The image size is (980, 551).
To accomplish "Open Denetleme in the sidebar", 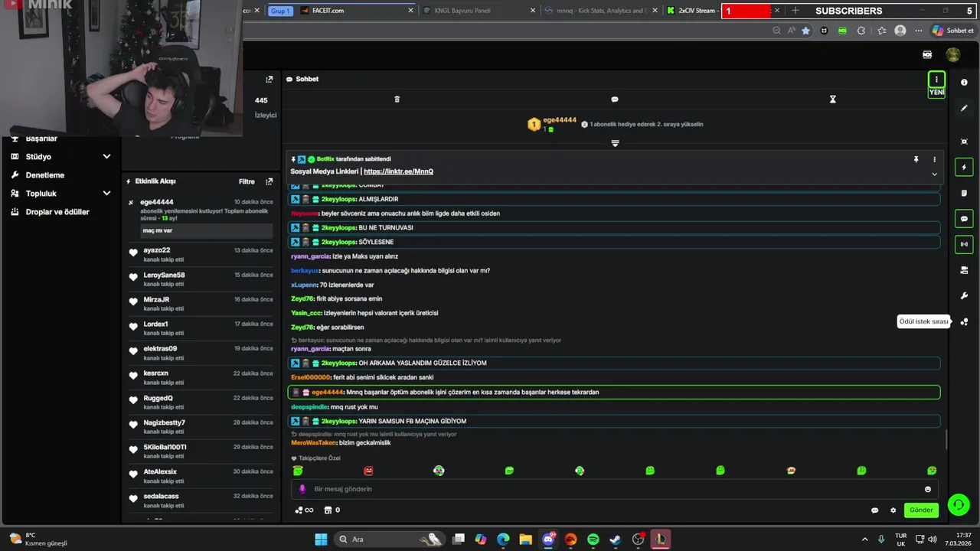I will [x=44, y=175].
